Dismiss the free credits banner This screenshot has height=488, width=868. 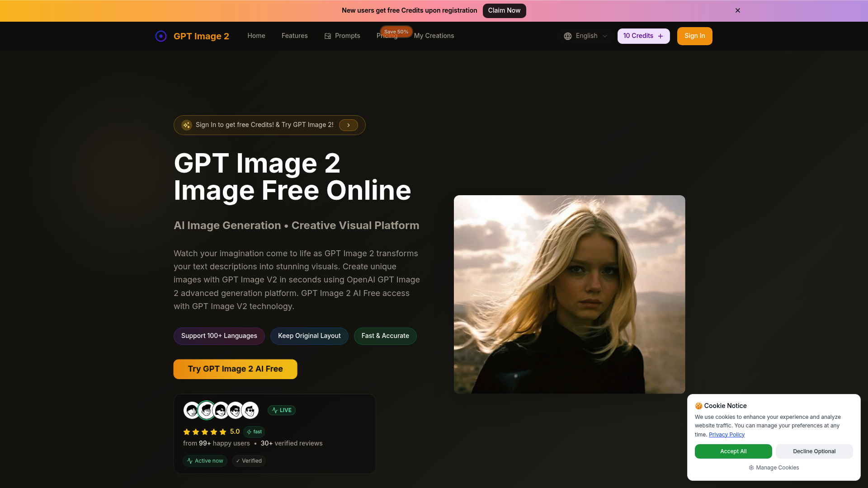point(737,10)
